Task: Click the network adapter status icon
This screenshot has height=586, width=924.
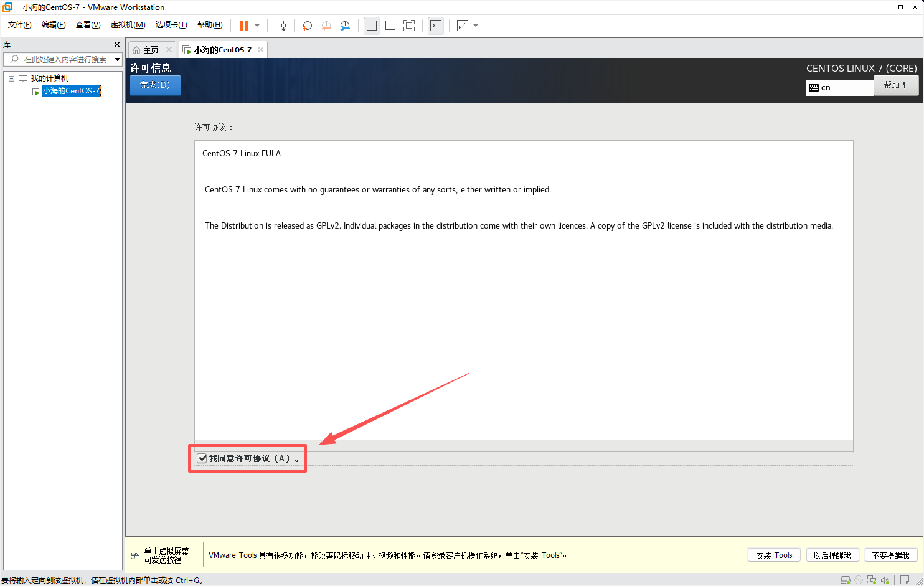Action: (872, 580)
